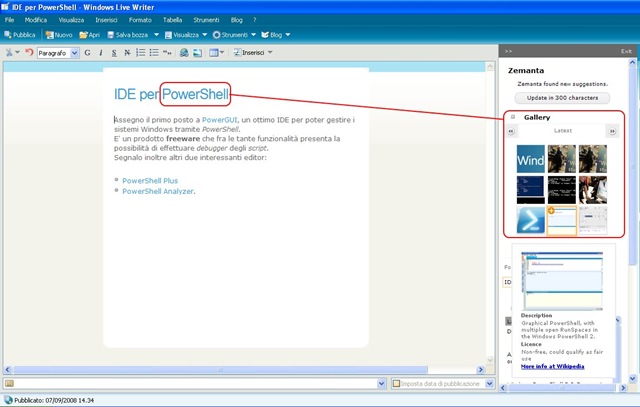Click the cut scissors icon
The height and width of the screenshot is (407, 640).
9,52
